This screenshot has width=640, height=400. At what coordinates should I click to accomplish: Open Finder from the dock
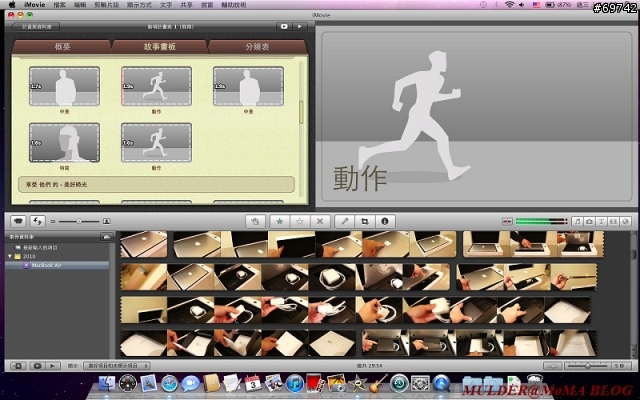pyautogui.click(x=107, y=384)
